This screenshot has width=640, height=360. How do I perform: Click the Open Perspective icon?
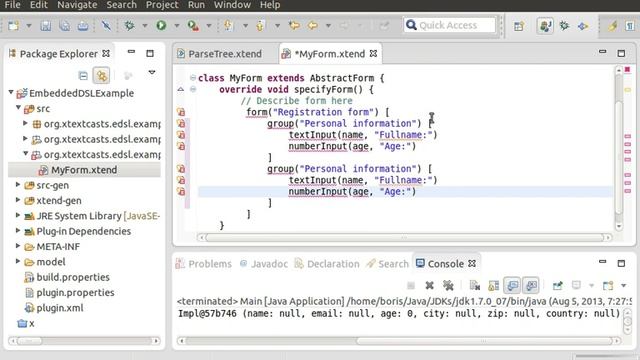519,26
